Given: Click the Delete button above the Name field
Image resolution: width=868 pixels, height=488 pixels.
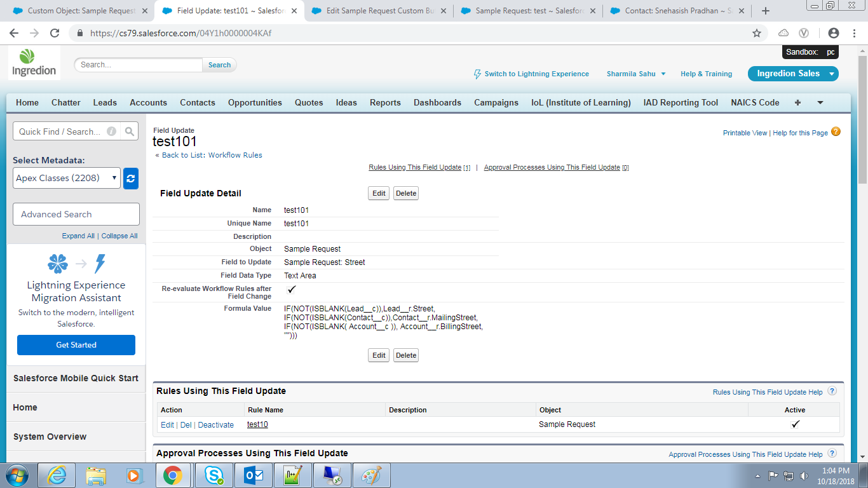Looking at the screenshot, I should pyautogui.click(x=405, y=193).
